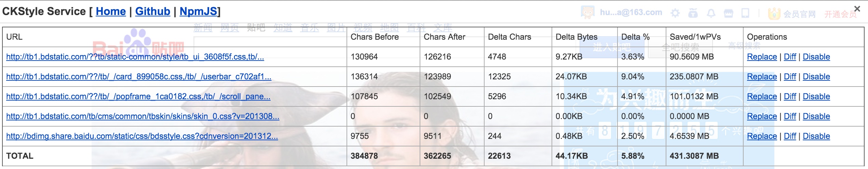Open the Github link
Viewport: 868px width, 169px height.
coord(153,11)
